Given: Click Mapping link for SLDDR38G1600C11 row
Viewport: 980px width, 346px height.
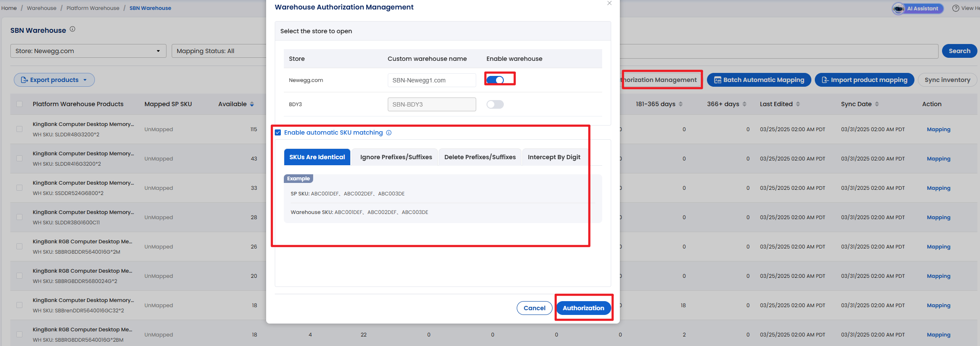Looking at the screenshot, I should tap(939, 217).
